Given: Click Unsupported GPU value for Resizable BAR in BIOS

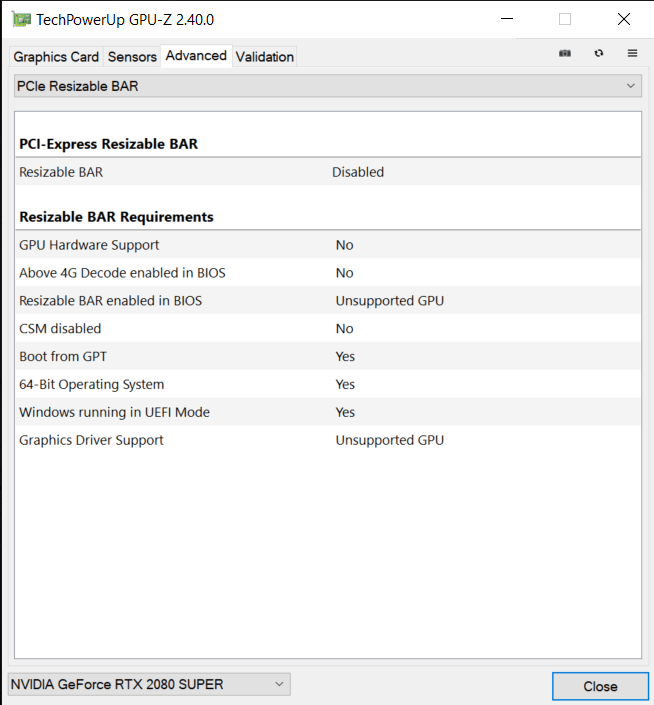Looking at the screenshot, I should [x=390, y=300].
